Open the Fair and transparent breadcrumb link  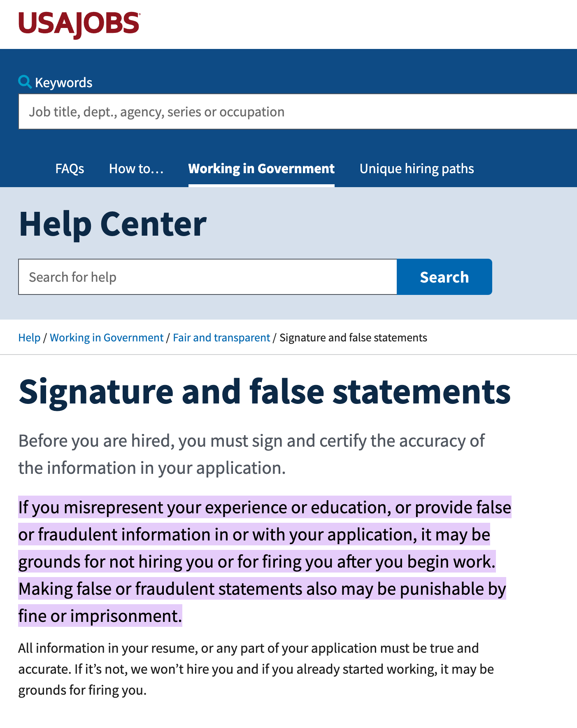coord(221,338)
